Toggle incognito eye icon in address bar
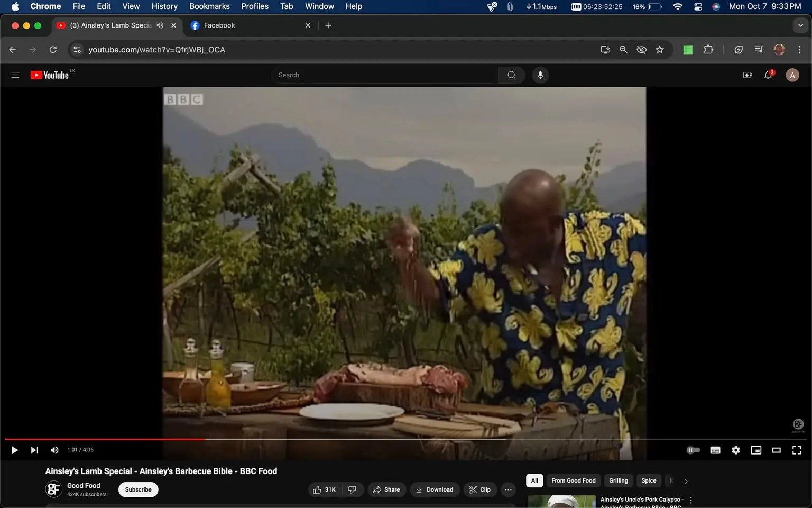 641,49
